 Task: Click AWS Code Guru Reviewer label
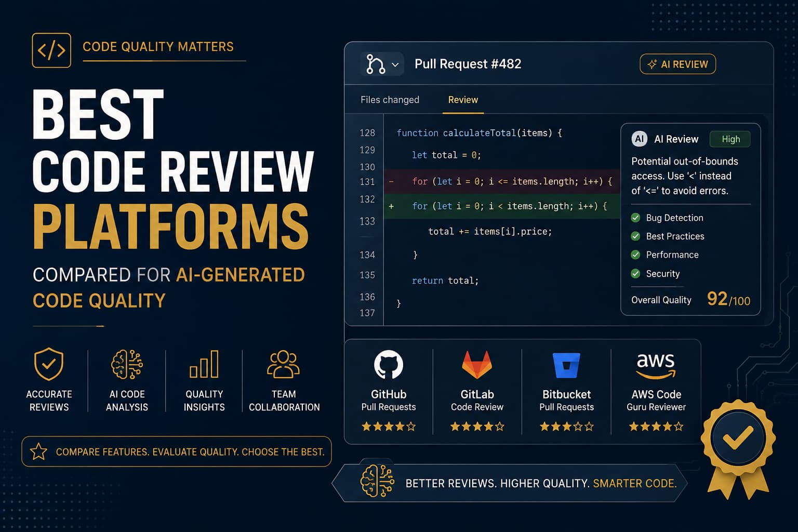656,400
